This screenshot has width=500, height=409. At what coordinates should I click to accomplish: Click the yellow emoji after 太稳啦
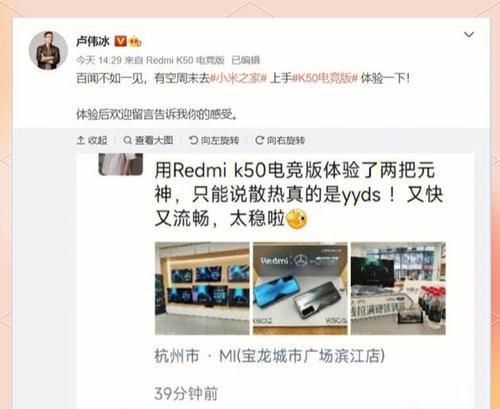296,219
